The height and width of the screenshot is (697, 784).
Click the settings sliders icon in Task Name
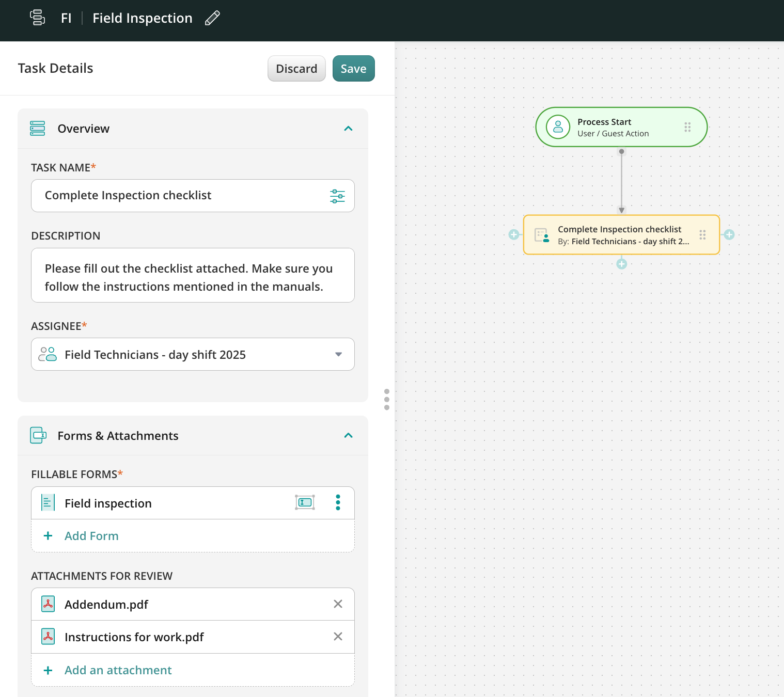pyautogui.click(x=337, y=196)
